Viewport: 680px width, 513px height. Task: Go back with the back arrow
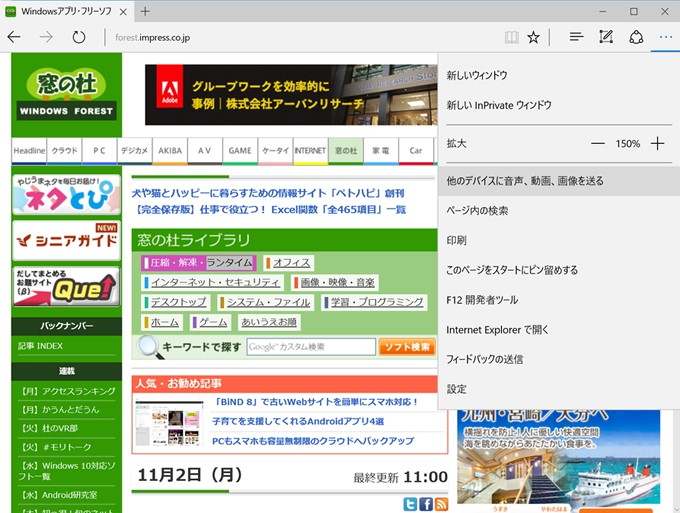tap(14, 37)
